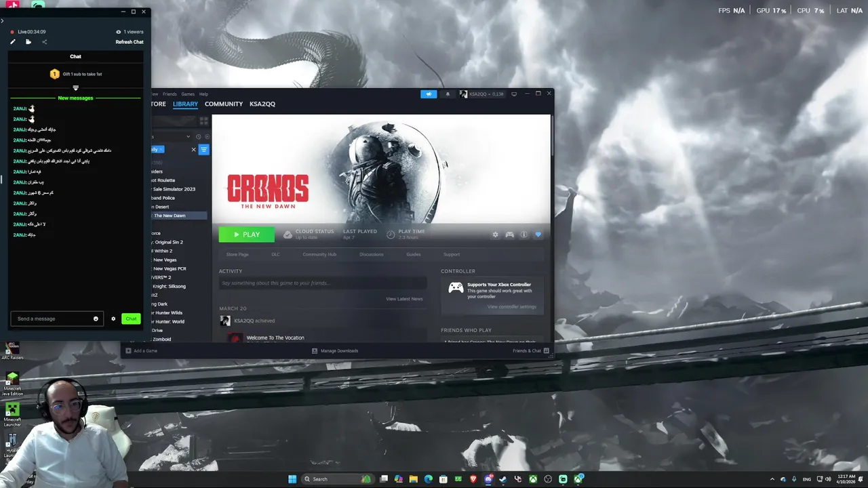Click Refresh Chat
Screen dimensions: 868x488
(130, 42)
